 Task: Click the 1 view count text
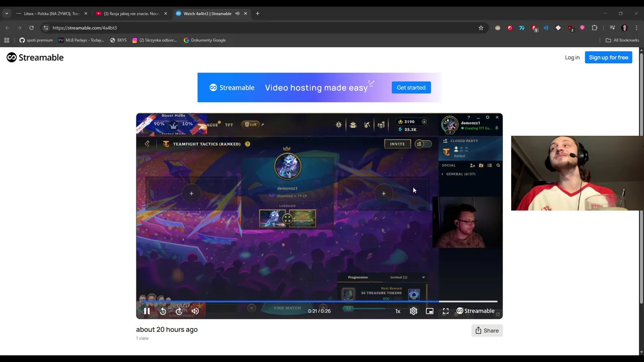click(142, 338)
